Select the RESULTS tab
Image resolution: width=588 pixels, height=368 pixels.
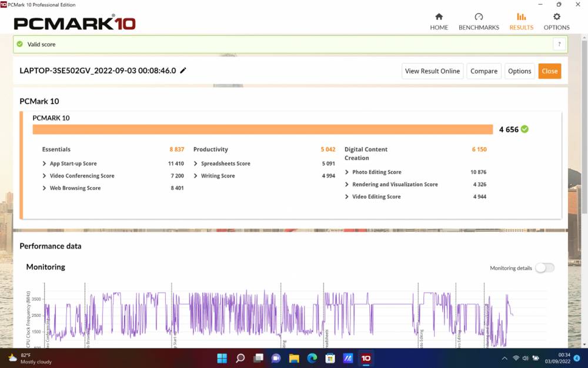coord(521,22)
